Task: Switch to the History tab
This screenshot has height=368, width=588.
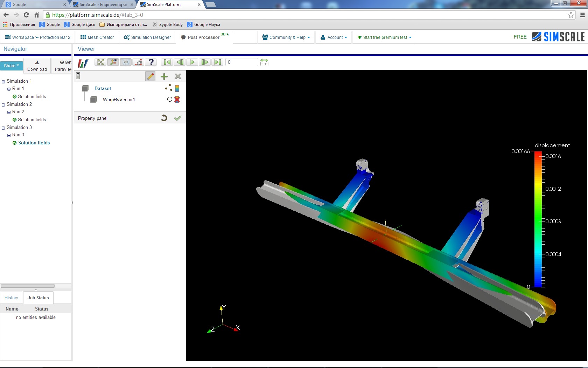Action: pyautogui.click(x=11, y=298)
